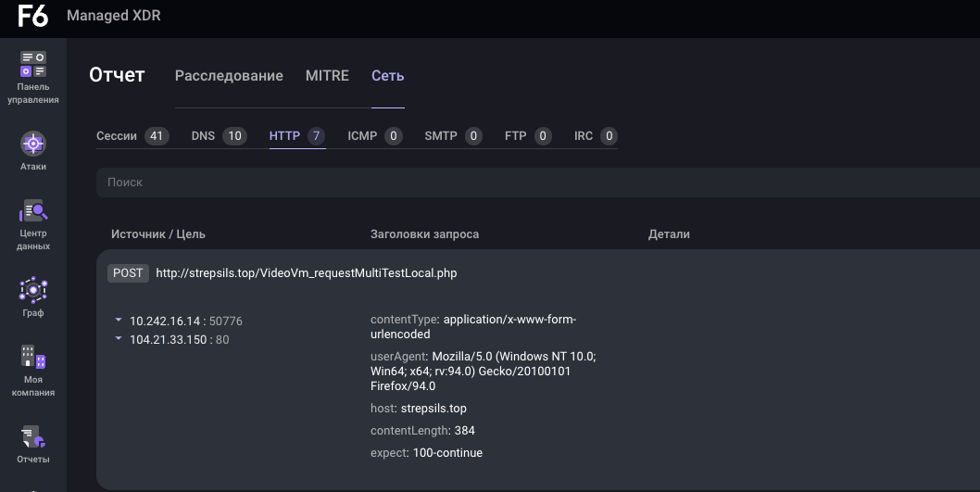Switch to the Расследование tab
The width and height of the screenshot is (980, 492).
click(229, 76)
